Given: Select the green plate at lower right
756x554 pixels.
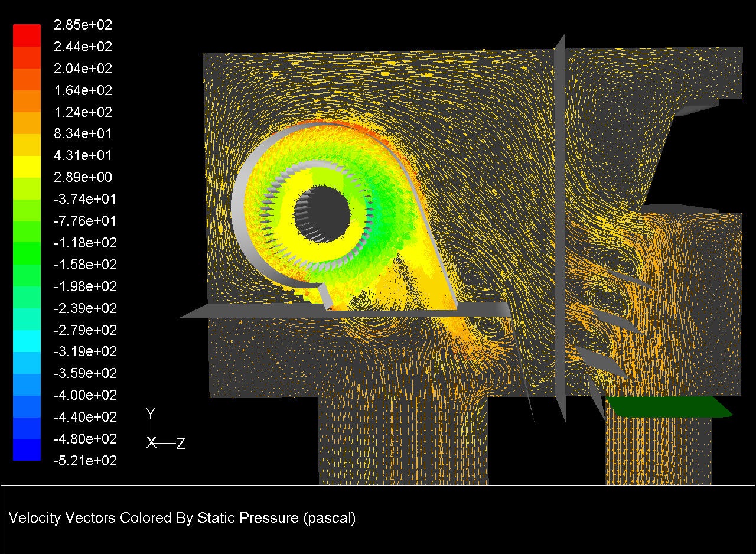Looking at the screenshot, I should [x=667, y=406].
